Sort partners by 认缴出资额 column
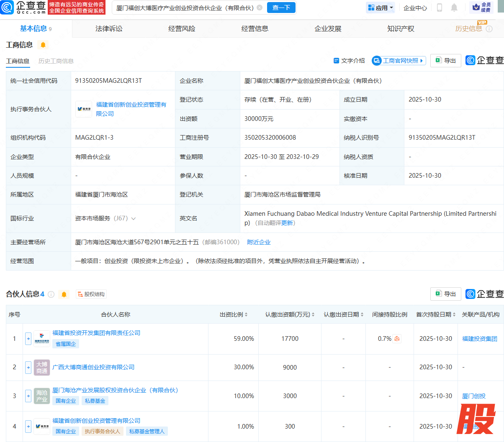Viewport: 504px width, 442px height. [x=290, y=314]
